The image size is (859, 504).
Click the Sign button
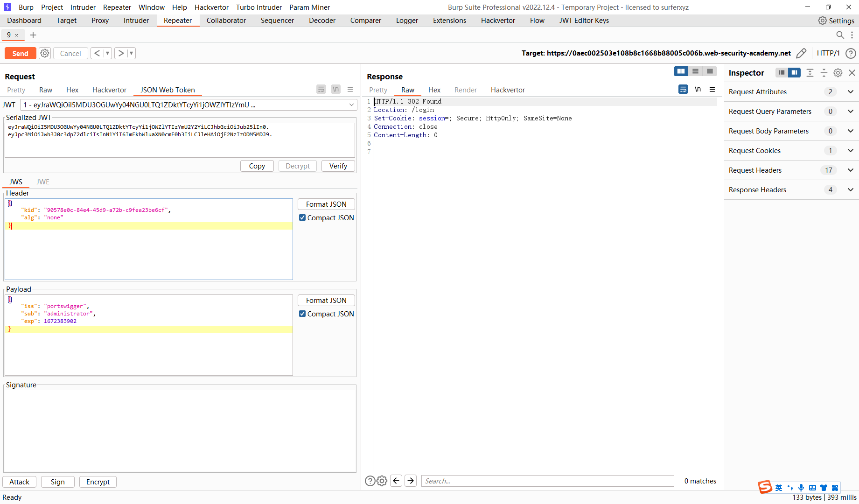point(58,482)
